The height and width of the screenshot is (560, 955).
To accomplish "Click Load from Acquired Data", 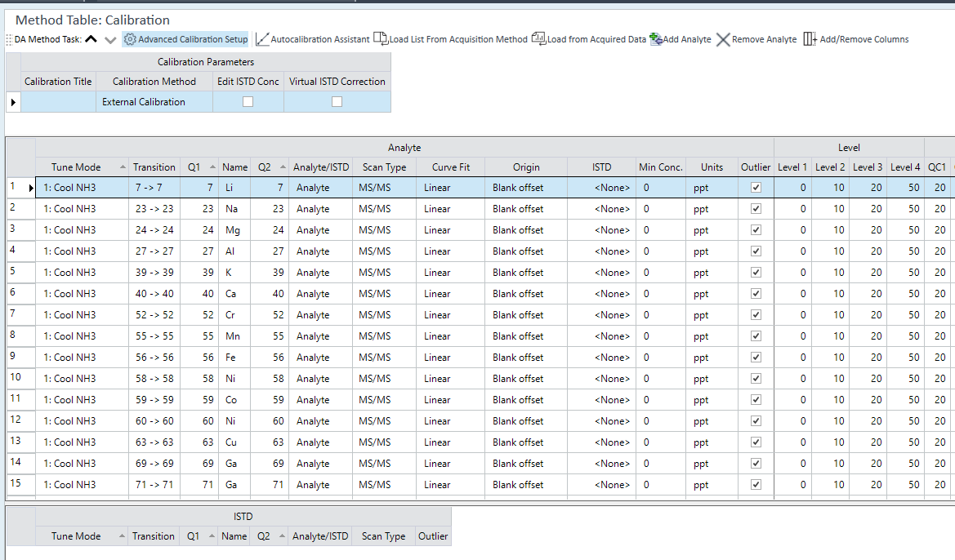I will 589,39.
